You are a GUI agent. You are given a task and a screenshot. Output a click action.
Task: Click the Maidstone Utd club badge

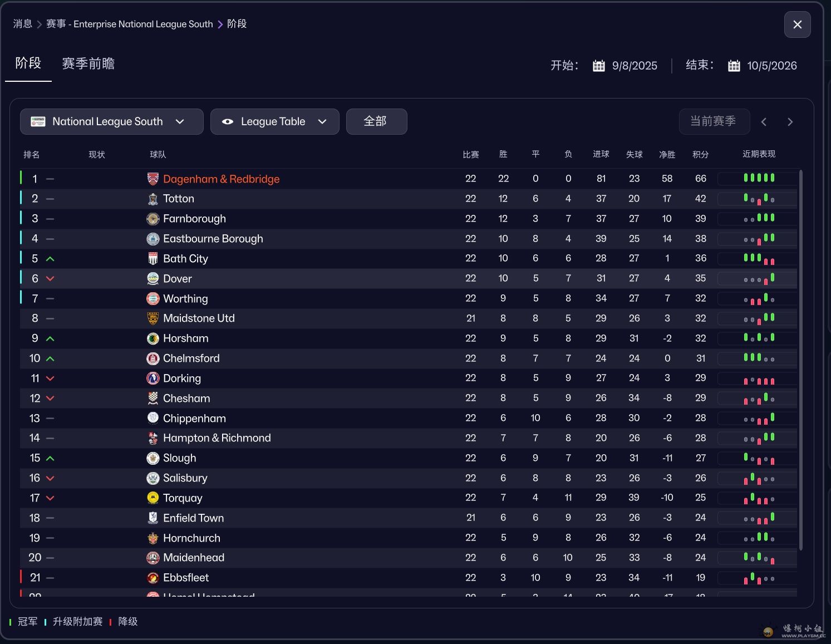[153, 318]
